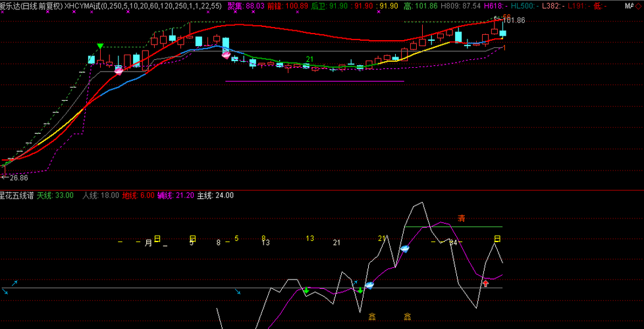
Task: Select the 星花五线谱 indicator name
Action: point(17,195)
